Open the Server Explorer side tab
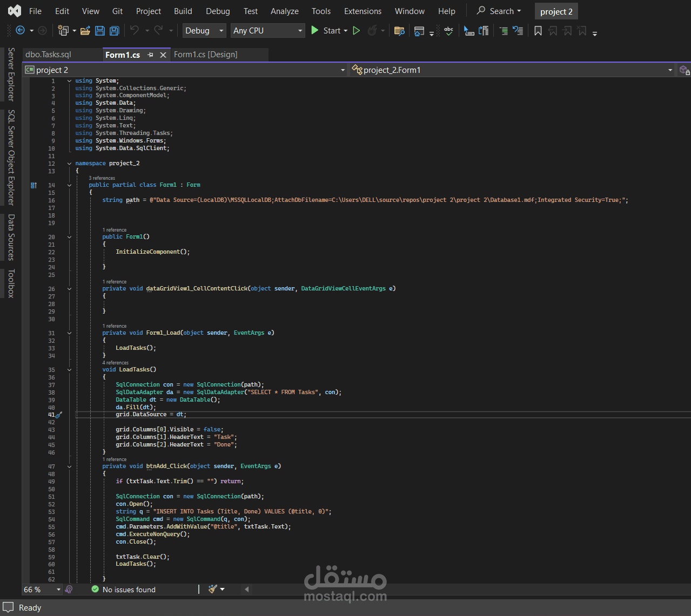The image size is (691, 616). (11, 73)
